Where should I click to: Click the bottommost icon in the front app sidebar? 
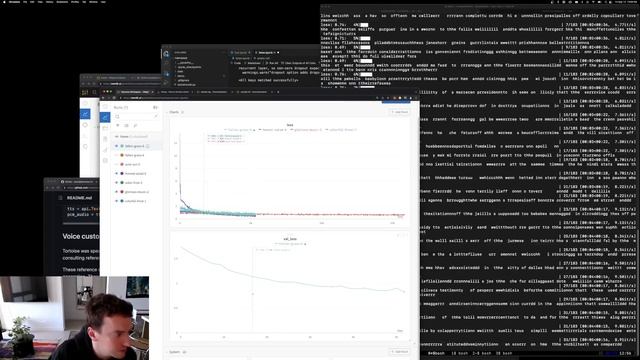coord(105,160)
